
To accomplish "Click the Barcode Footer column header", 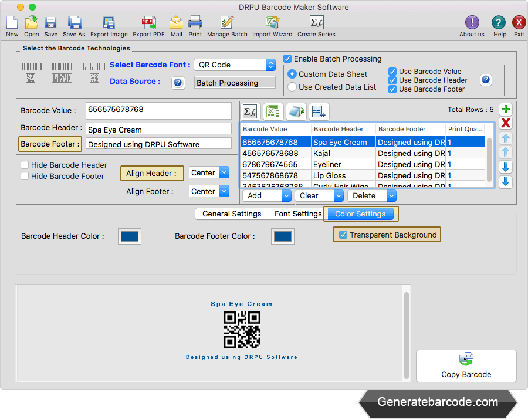I will click(411, 129).
